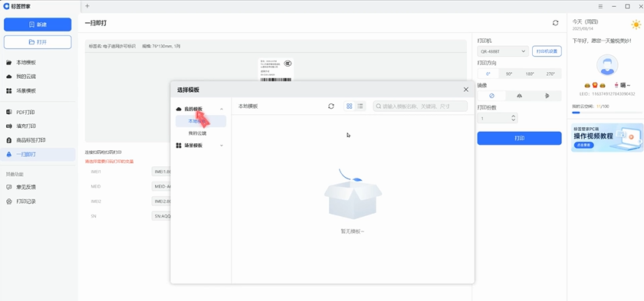Switch dialog to grid view
Viewport: 644px width, 301px height.
(349, 106)
